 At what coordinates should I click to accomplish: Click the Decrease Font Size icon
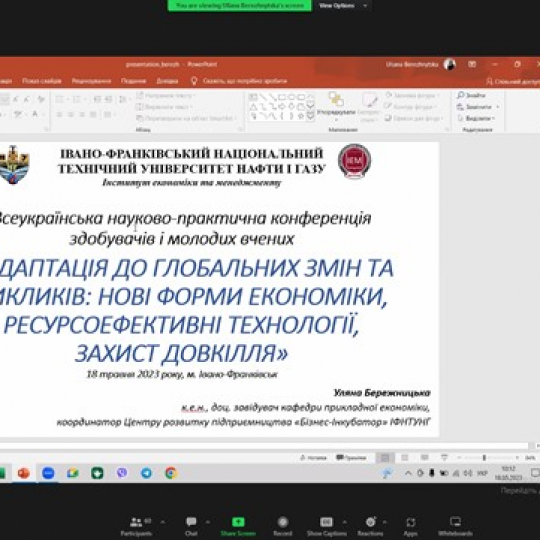27,100
